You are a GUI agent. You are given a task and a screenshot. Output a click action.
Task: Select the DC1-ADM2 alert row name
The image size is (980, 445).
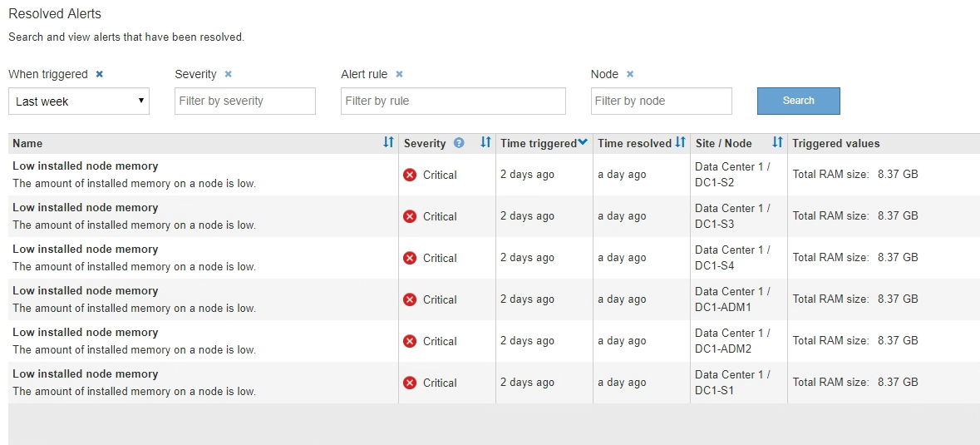coord(85,333)
